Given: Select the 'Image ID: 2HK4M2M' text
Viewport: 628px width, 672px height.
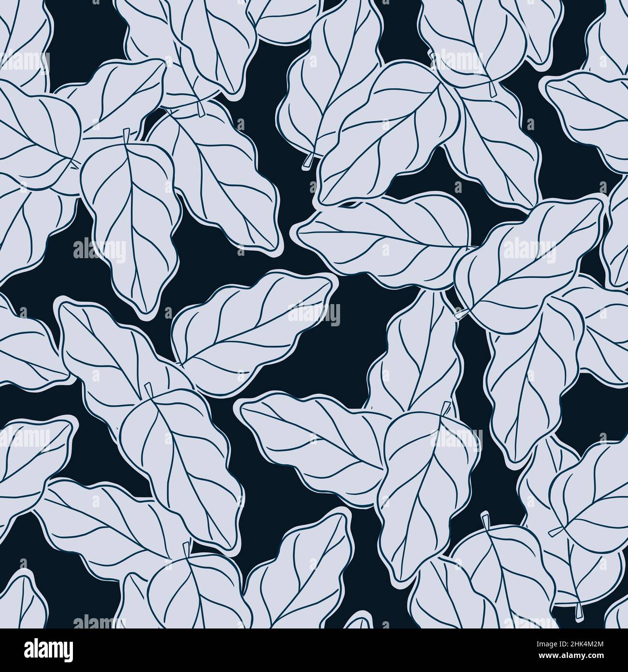Looking at the screenshot, I should click(x=570, y=644).
